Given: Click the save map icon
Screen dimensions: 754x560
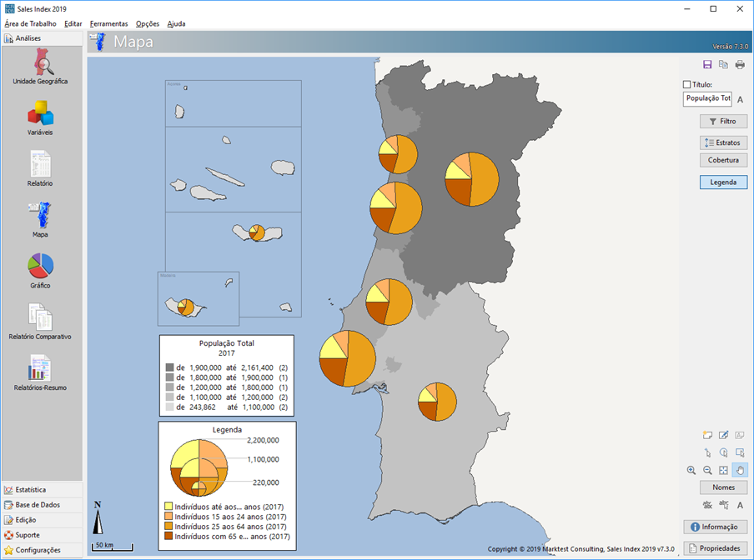Looking at the screenshot, I should coord(707,65).
